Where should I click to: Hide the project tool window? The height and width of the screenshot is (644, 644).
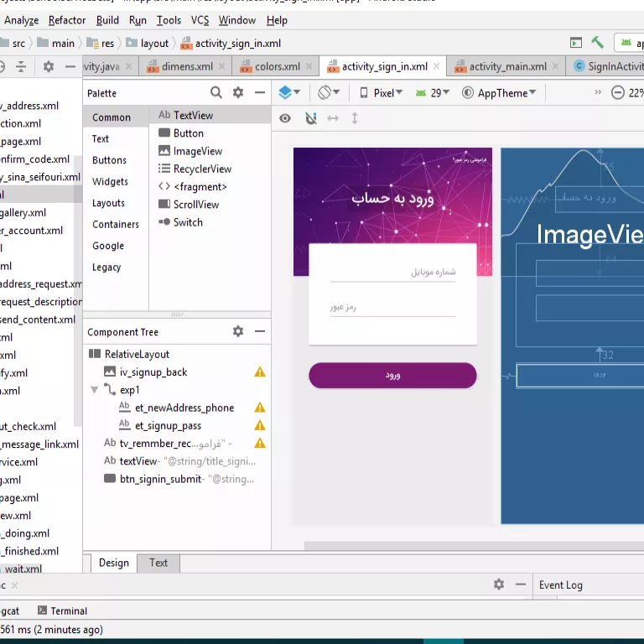pyautogui.click(x=70, y=66)
